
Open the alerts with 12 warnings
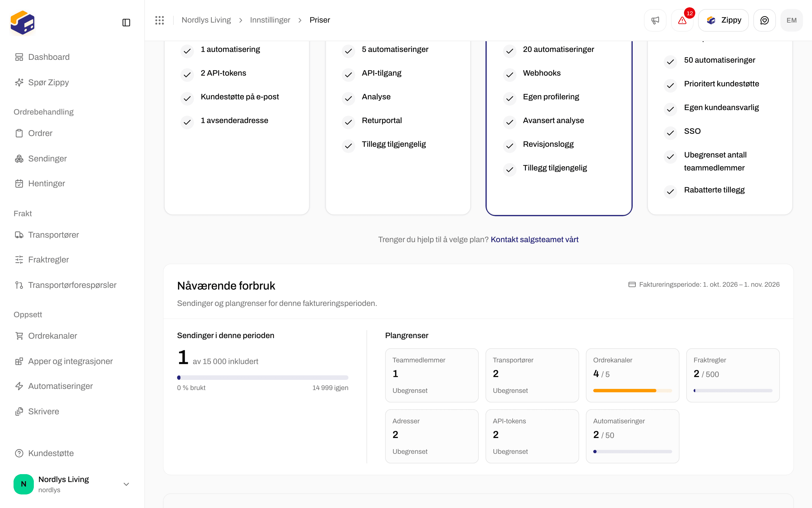coord(682,20)
